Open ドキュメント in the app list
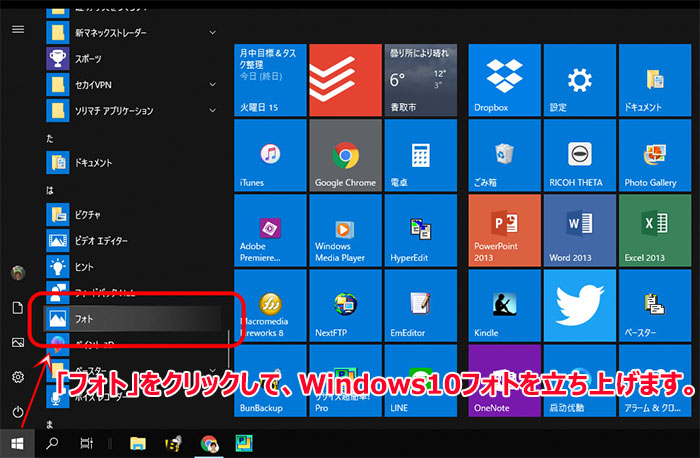The image size is (700, 458). 133,162
